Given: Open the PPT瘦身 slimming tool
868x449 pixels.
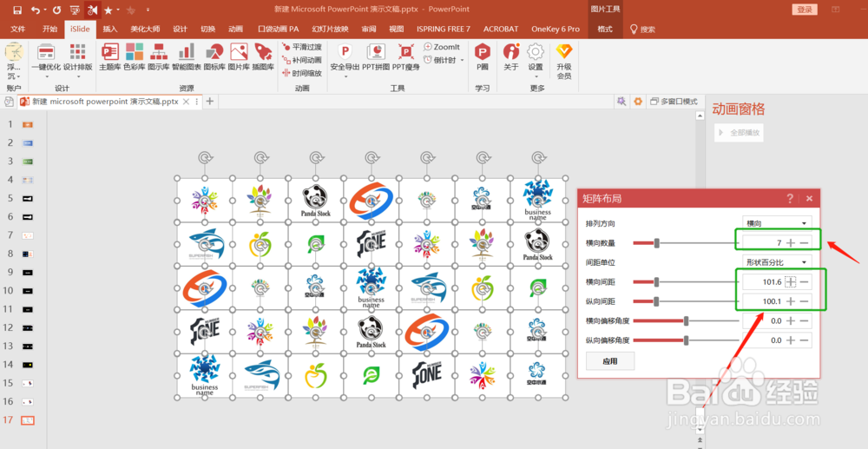Looking at the screenshot, I should (x=405, y=57).
